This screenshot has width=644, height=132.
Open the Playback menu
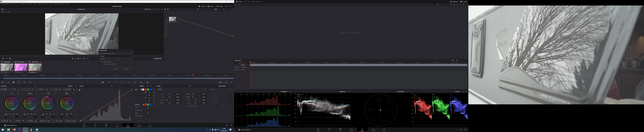pyautogui.click(x=40, y=4)
